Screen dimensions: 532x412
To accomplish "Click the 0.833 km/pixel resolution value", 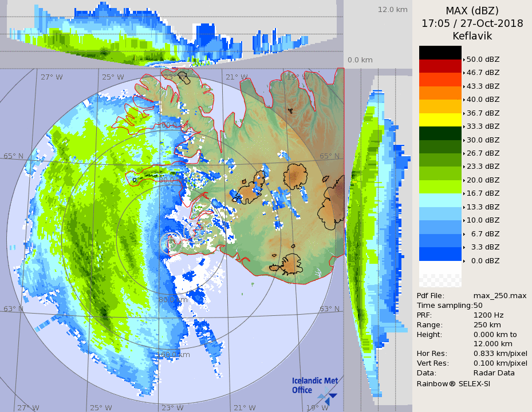I will pyautogui.click(x=500, y=354).
